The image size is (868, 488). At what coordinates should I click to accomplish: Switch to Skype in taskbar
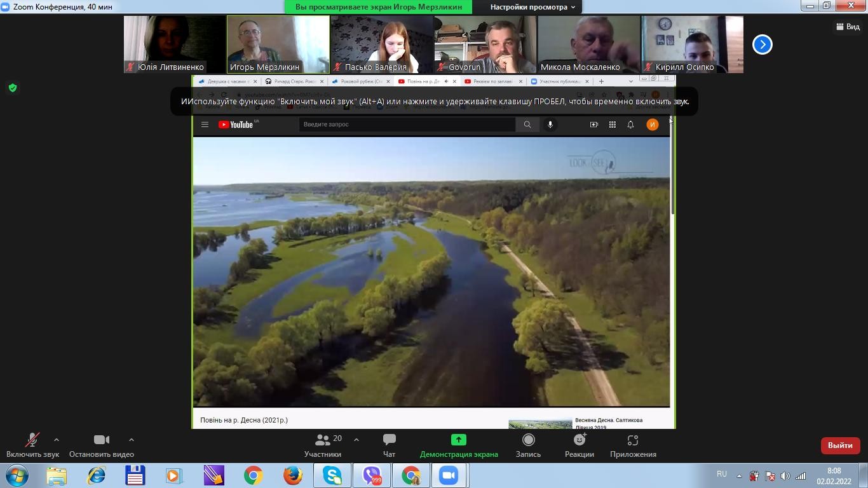[x=332, y=475]
